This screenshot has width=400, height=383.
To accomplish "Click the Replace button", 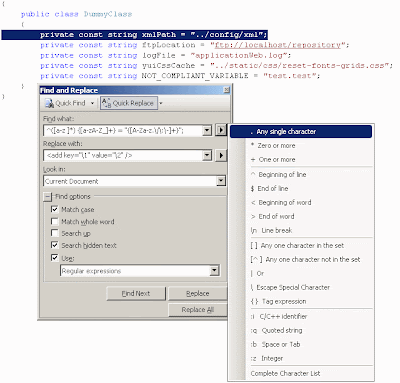I will point(197,294).
